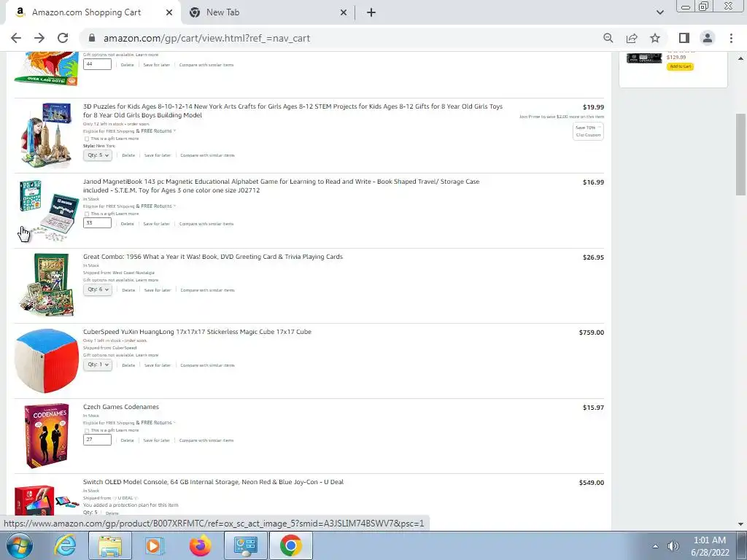Tick the gift checkbox for 3D Puzzles
Image resolution: width=747 pixels, height=560 pixels.
87,139
